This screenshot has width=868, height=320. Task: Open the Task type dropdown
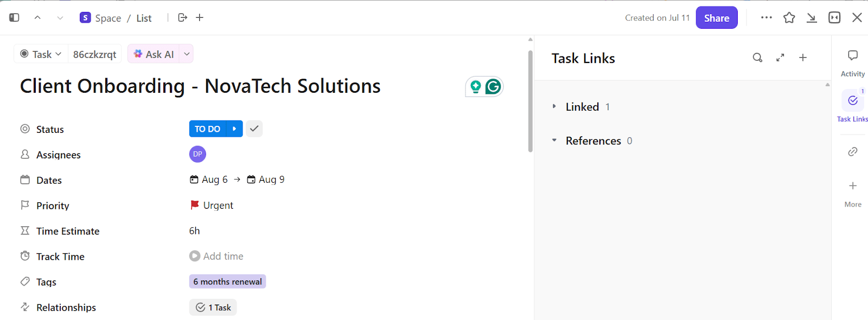pos(41,54)
